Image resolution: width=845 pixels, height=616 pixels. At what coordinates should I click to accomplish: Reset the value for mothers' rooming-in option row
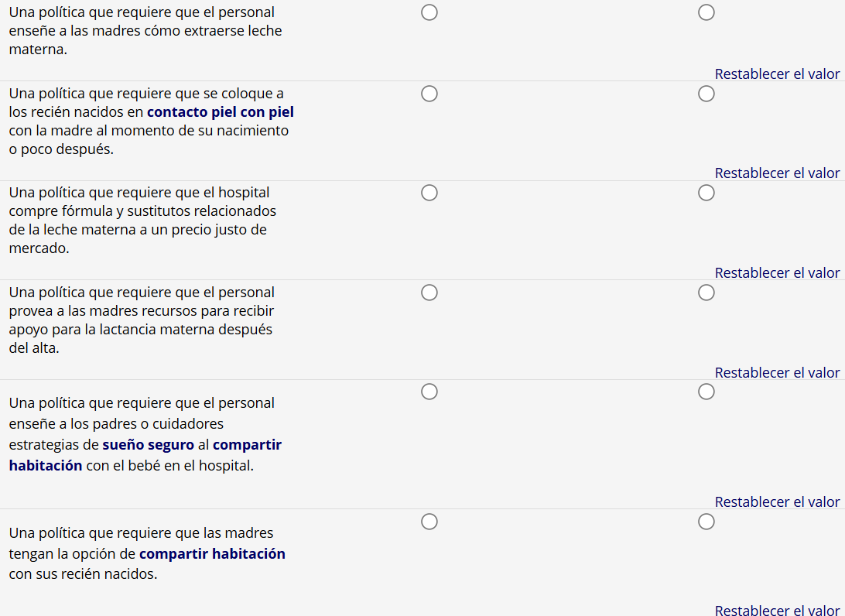click(x=777, y=611)
